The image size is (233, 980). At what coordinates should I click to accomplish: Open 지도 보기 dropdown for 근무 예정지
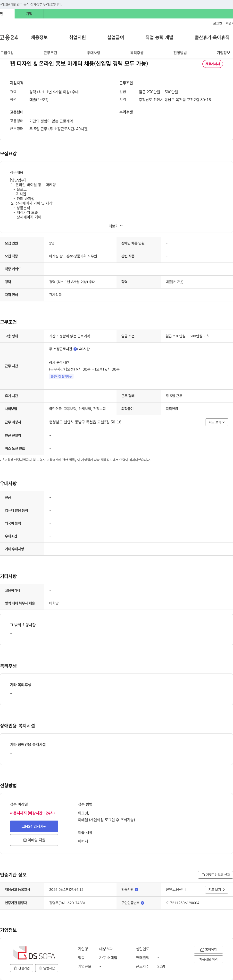tap(217, 422)
